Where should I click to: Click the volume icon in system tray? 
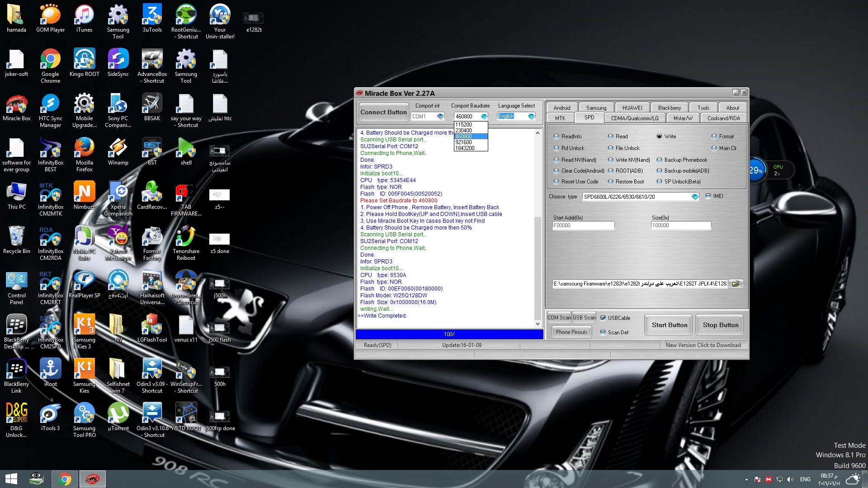[790, 479]
